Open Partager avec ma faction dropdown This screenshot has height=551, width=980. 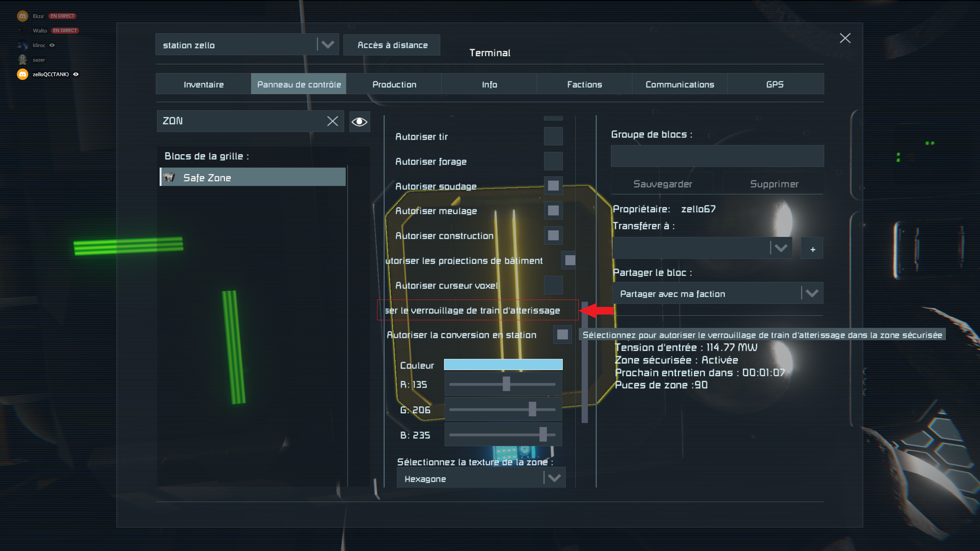point(718,293)
